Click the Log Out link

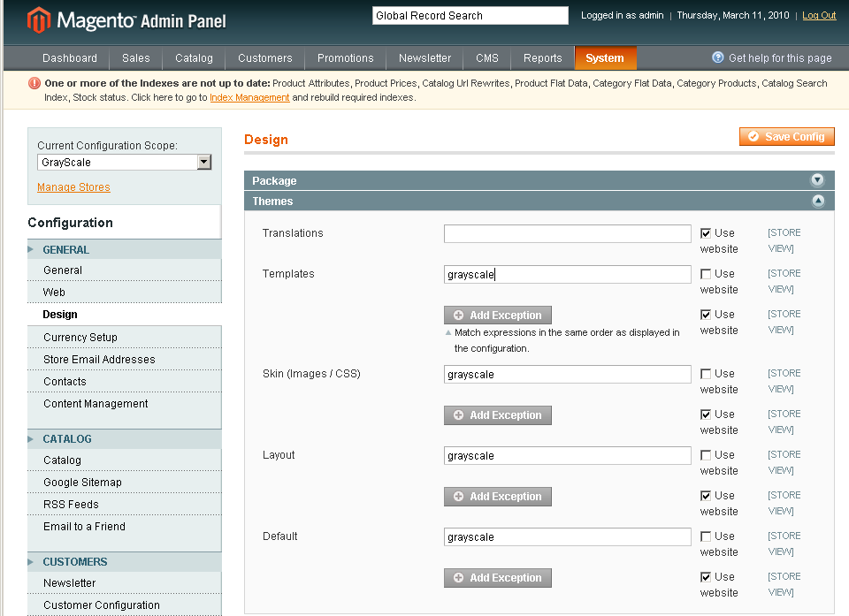[x=819, y=15]
